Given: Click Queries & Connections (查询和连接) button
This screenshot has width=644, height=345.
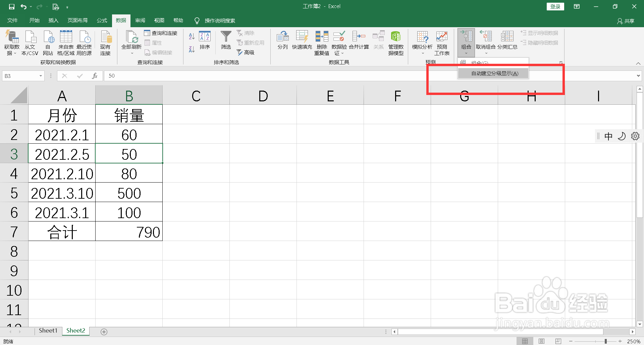Looking at the screenshot, I should pyautogui.click(x=161, y=33).
